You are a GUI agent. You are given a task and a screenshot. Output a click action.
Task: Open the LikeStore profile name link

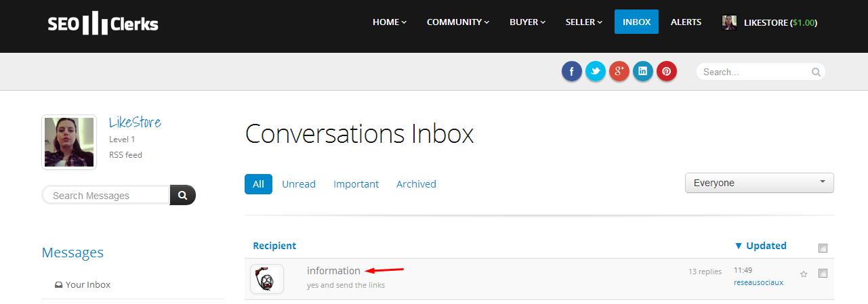(135, 123)
